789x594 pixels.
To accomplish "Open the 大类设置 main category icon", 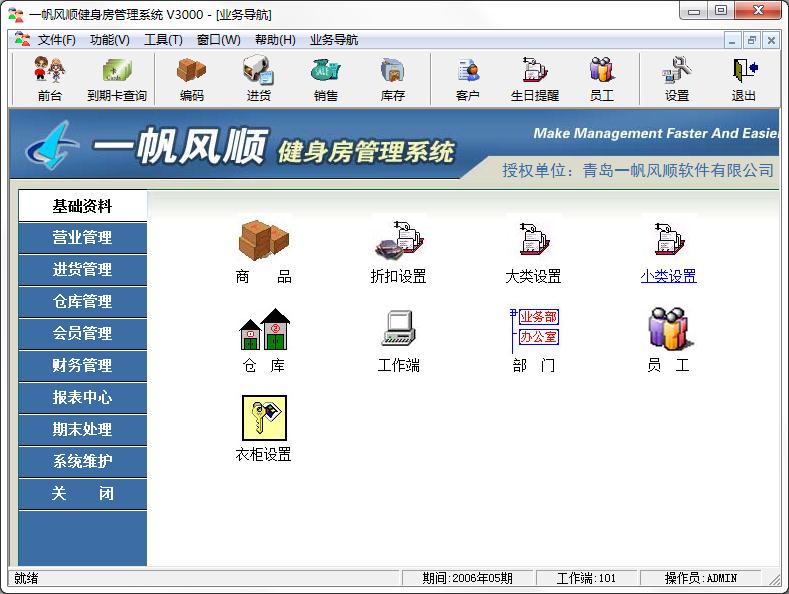I will tap(533, 238).
